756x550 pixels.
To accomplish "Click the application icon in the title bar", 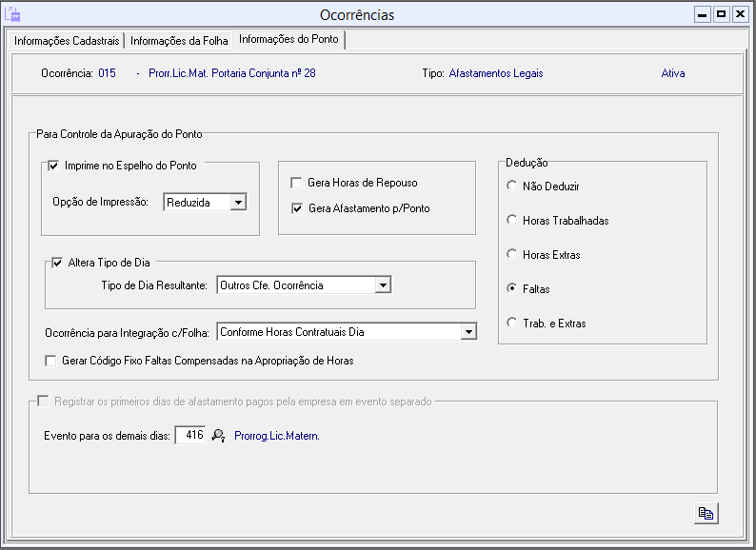I will point(12,14).
